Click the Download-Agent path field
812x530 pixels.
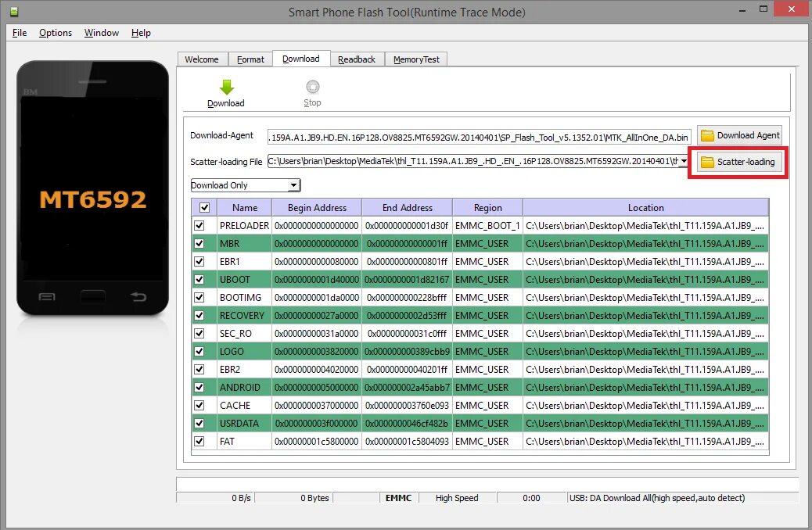pos(479,137)
